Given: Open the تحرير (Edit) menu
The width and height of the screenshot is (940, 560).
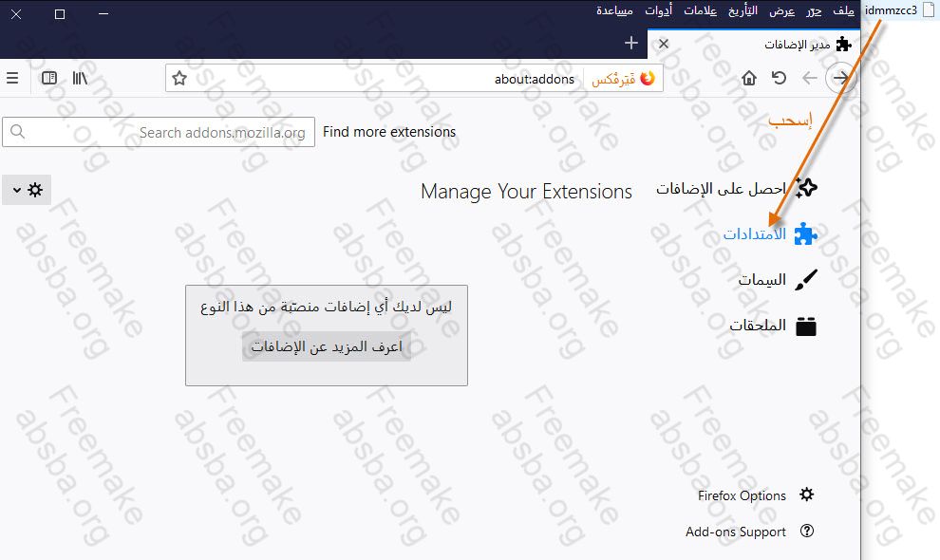Looking at the screenshot, I should click(814, 10).
